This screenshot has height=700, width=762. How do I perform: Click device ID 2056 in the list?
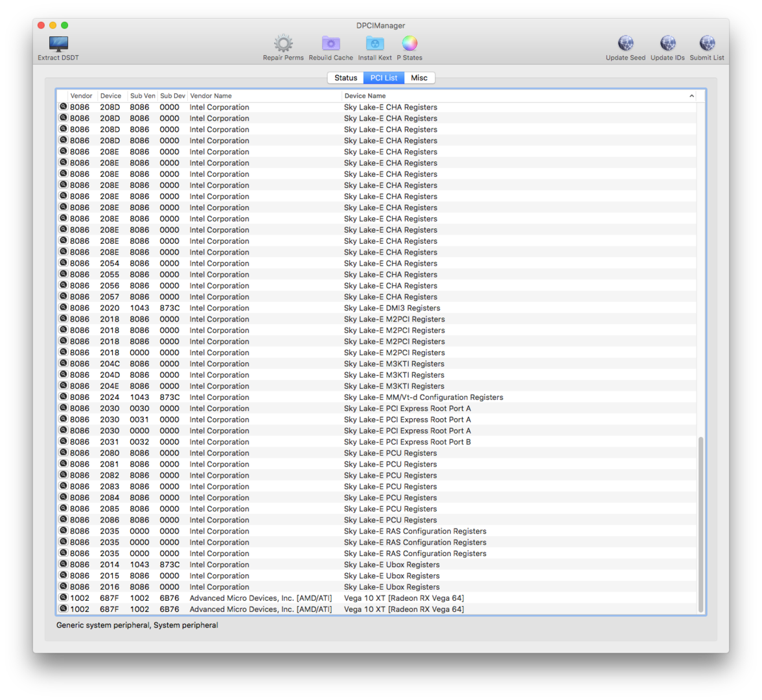110,286
